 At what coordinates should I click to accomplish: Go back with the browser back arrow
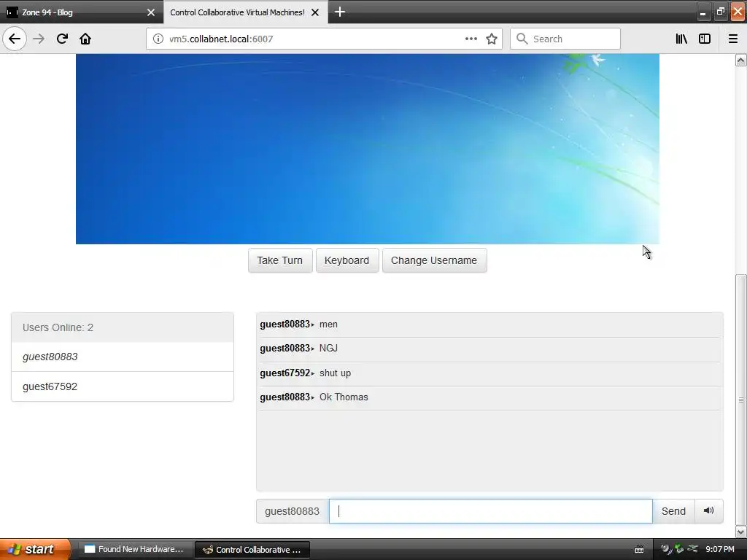(x=15, y=39)
